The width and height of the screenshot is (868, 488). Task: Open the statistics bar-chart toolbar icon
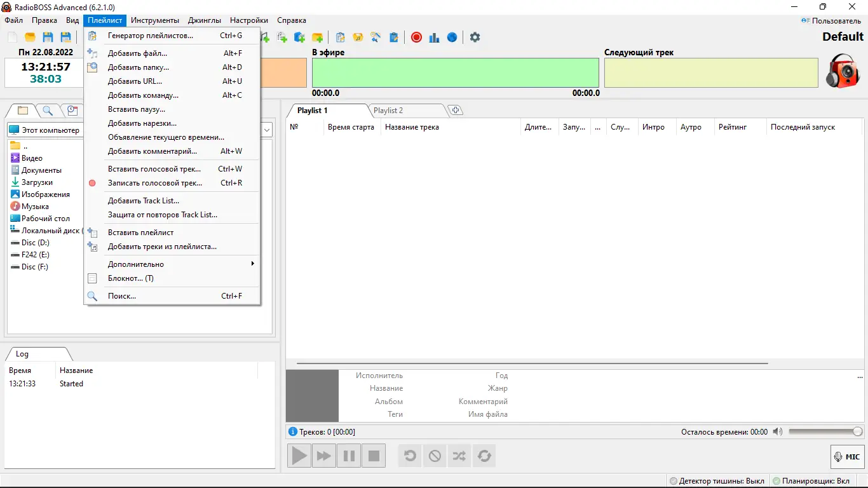434,37
